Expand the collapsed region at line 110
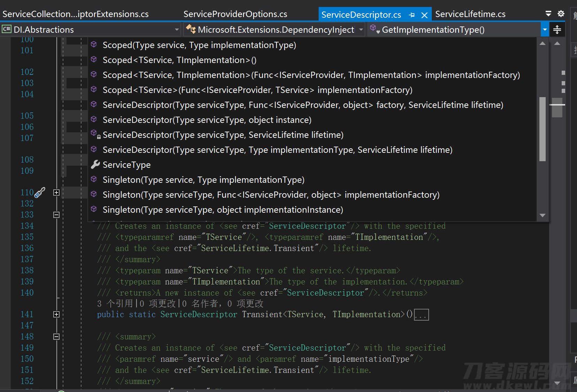The width and height of the screenshot is (577, 392). click(x=56, y=193)
